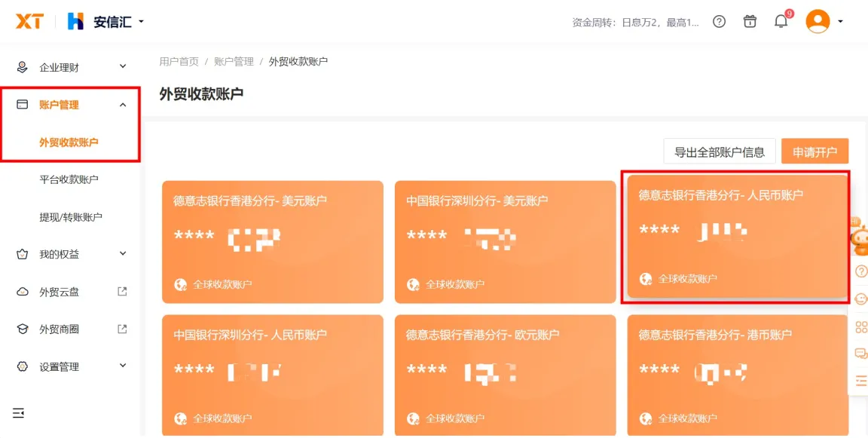This screenshot has height=438, width=868.
Task: Open the question mark help icon in header
Action: click(x=719, y=22)
